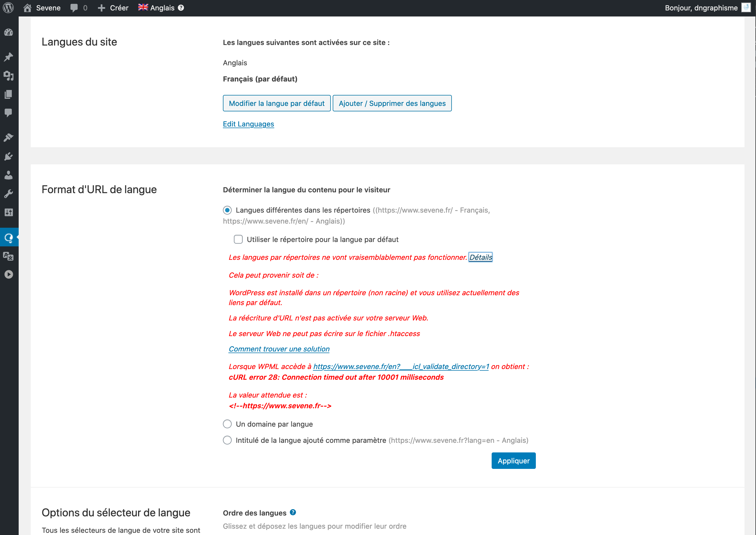Click the 'Format d'URL de langue' heading
Screen dimensions: 756x535
(99, 189)
